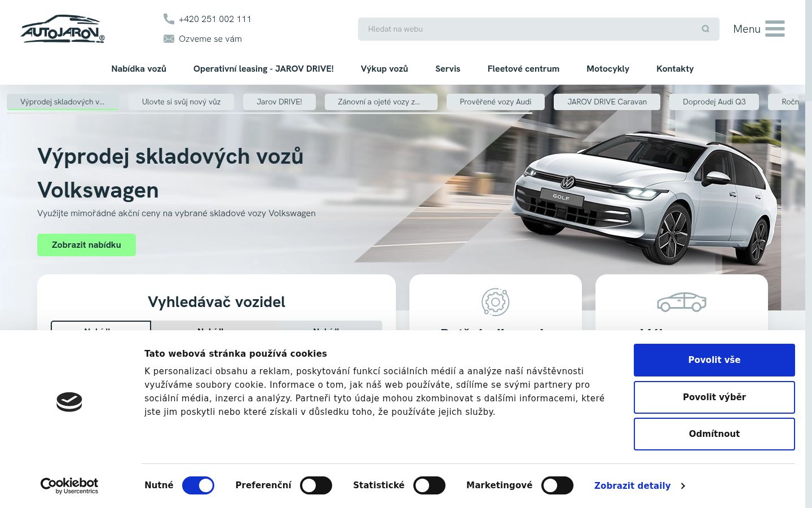Click Vyhledávač vozidel heading
Viewport: 812px width, 508px height.
217,302
